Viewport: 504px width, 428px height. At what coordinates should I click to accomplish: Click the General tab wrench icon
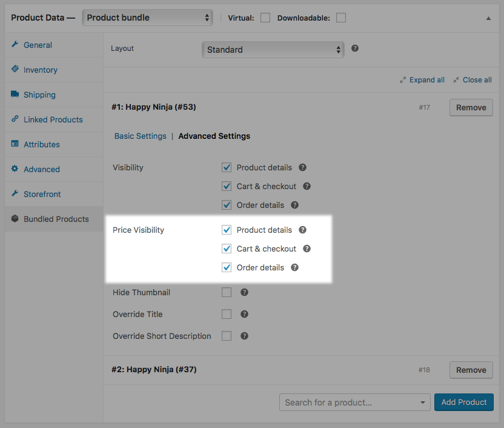(x=15, y=44)
